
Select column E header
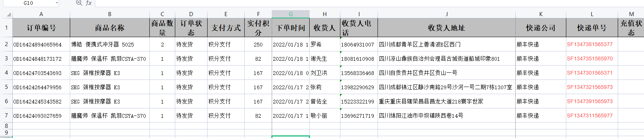coord(226,14)
